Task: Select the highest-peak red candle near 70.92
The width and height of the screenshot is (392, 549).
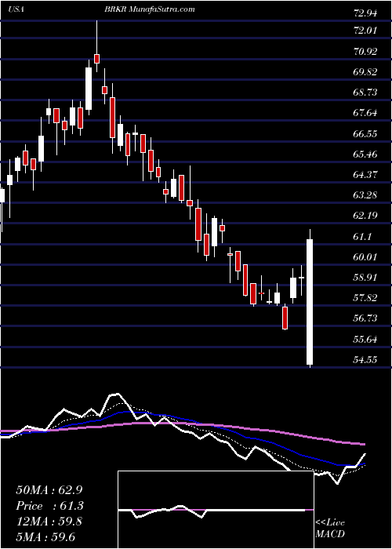Action: point(97,59)
